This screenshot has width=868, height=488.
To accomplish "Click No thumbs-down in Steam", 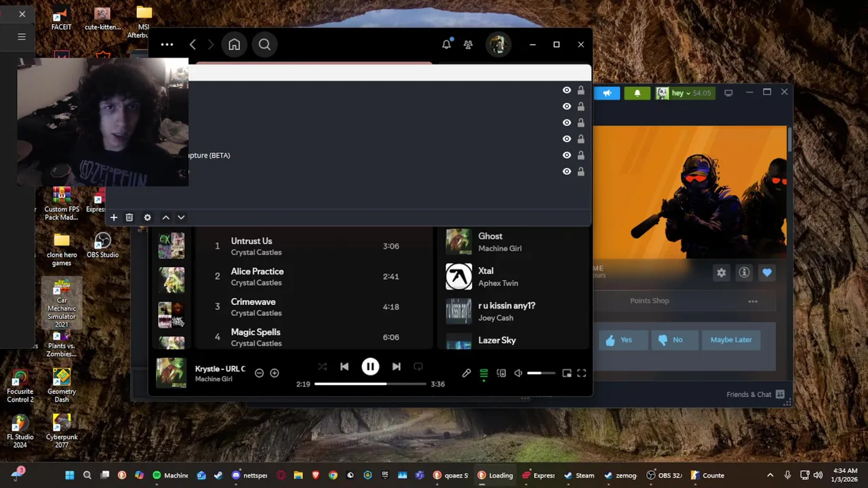I will coord(674,340).
